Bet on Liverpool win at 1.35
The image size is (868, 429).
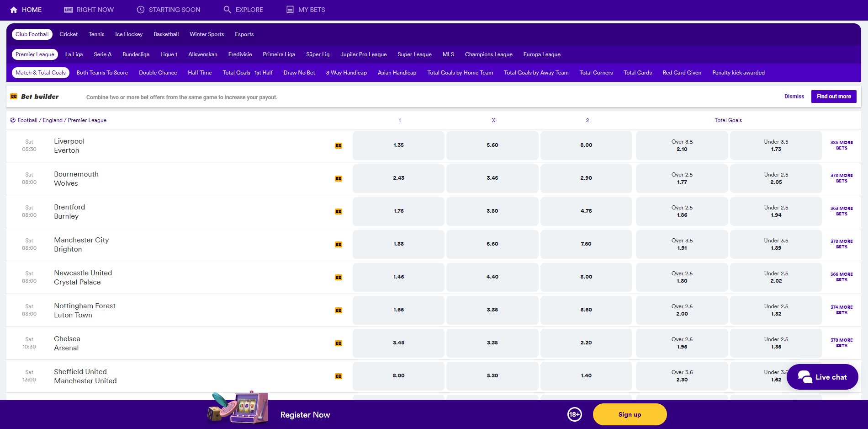[398, 145]
